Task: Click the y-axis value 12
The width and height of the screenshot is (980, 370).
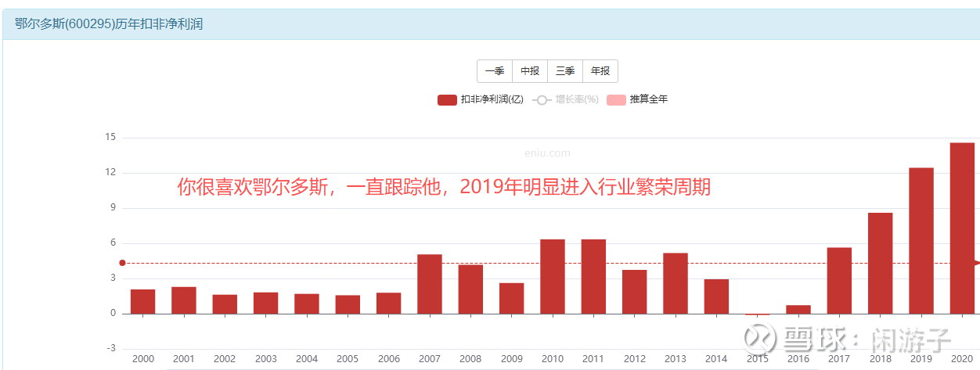Action: [x=110, y=173]
